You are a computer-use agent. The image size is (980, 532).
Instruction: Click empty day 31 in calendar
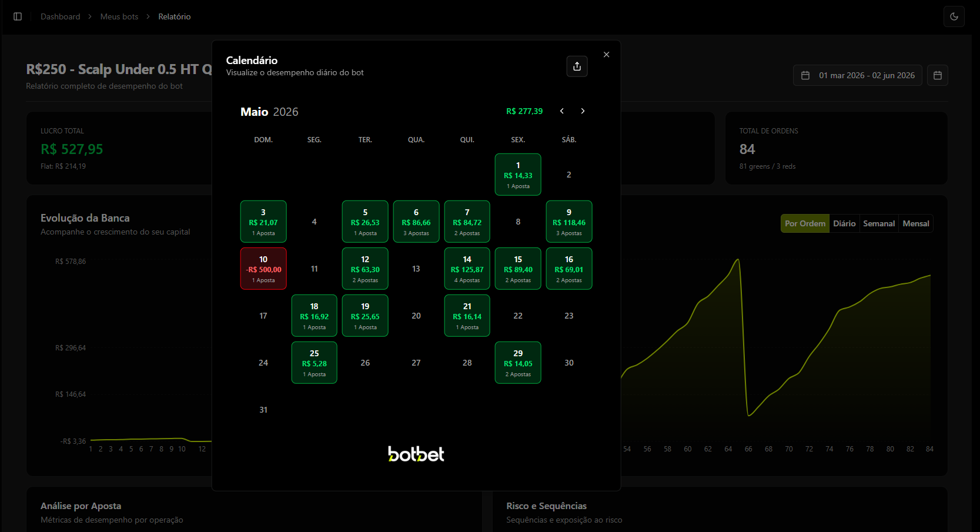click(263, 410)
